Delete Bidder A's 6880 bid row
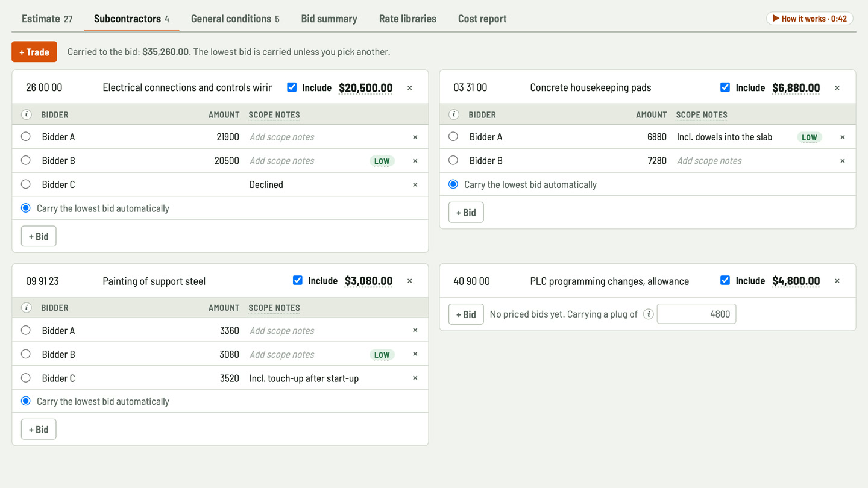The height and width of the screenshot is (488, 868). coord(843,137)
